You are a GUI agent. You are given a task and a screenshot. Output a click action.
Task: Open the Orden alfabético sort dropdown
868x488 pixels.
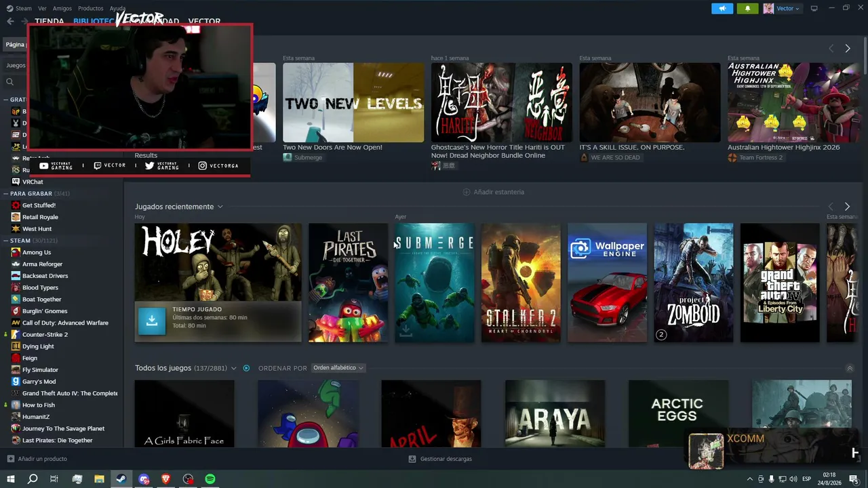[x=338, y=368]
